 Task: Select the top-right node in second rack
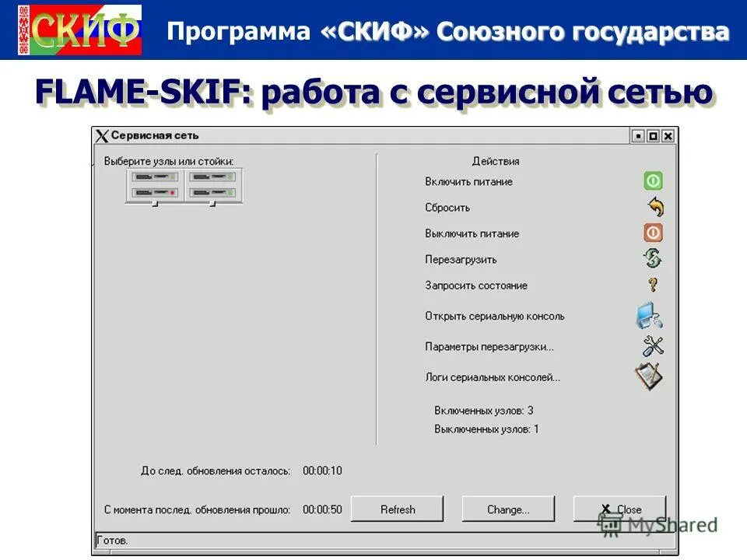[x=212, y=177]
